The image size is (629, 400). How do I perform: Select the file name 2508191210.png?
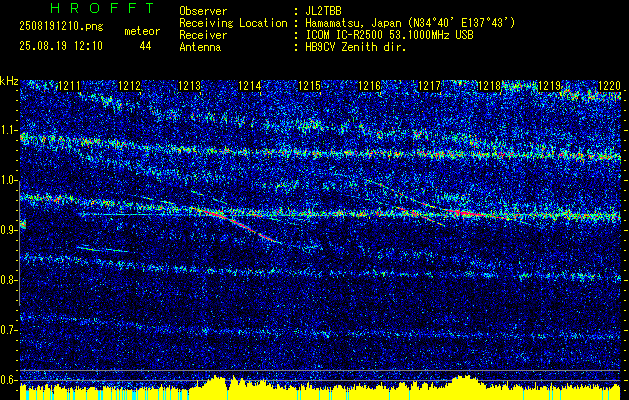pyautogui.click(x=61, y=27)
